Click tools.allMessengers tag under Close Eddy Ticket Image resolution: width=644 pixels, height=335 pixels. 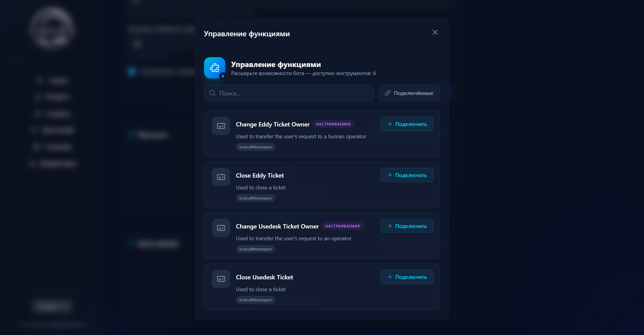[255, 198]
